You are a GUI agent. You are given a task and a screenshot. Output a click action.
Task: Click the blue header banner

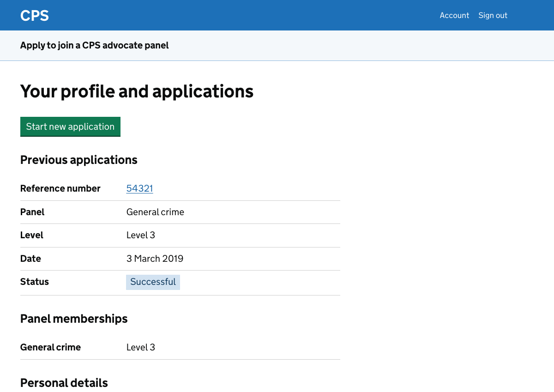click(x=277, y=15)
